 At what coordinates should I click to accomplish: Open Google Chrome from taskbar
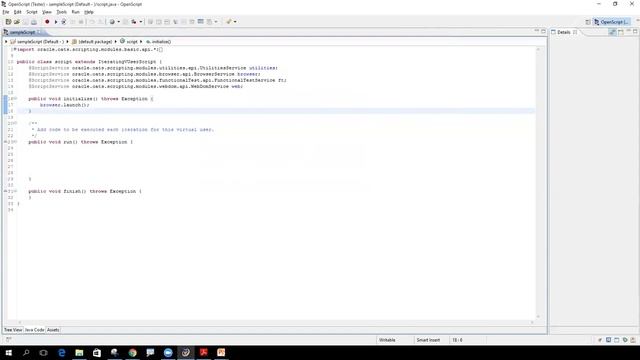[x=133, y=353]
